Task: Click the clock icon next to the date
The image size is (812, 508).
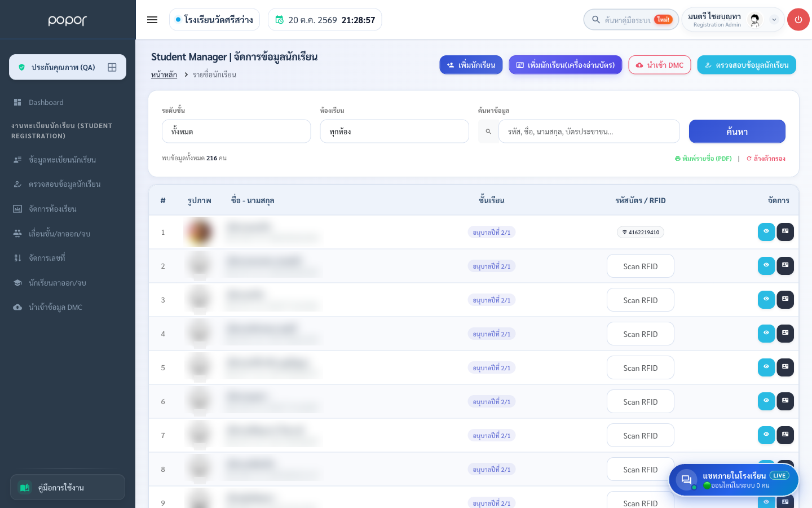Action: (x=279, y=20)
